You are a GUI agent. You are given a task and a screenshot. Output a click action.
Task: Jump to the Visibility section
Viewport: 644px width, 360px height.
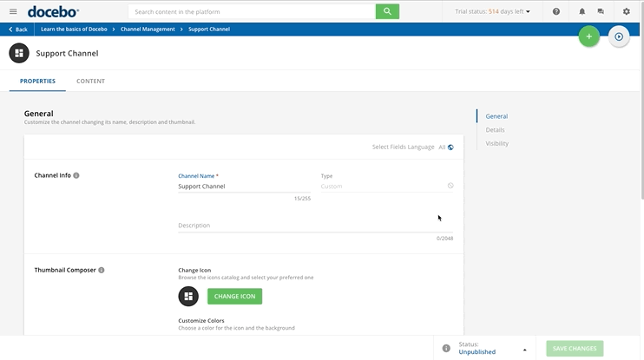point(496,143)
